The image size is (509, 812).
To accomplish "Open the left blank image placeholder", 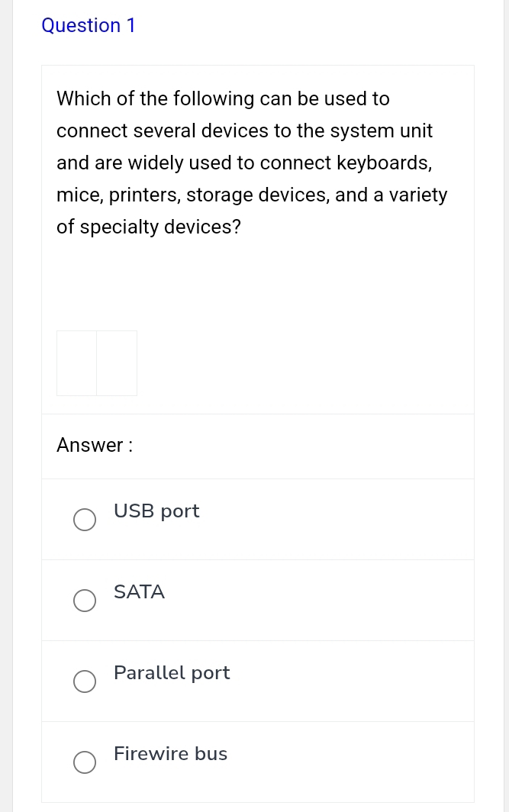I will [x=76, y=363].
